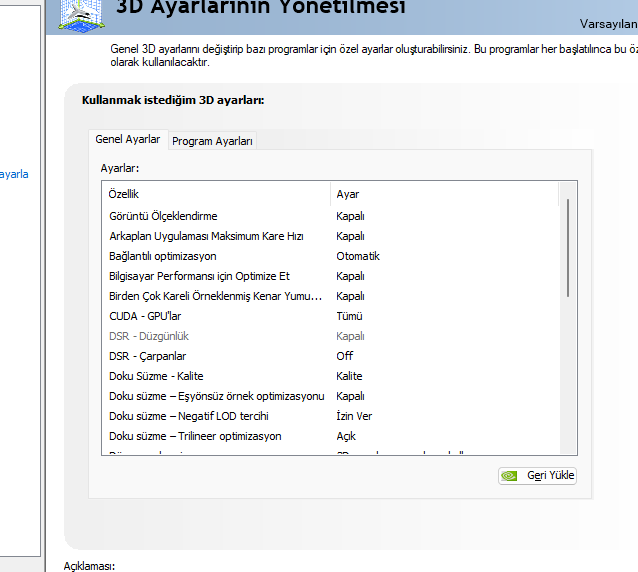Select the DSR - Düzgünlük row
Screen dimensions: 638x572
[330, 336]
